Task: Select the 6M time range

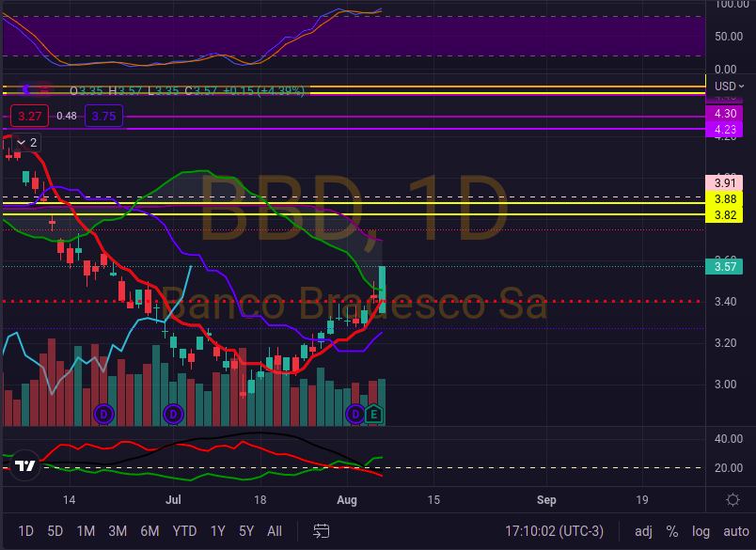Action: pos(150,531)
